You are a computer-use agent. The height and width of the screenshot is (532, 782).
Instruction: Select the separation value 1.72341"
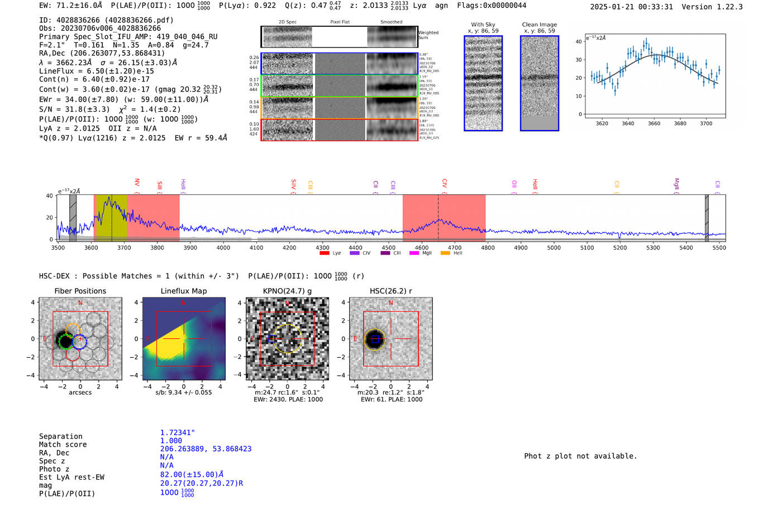pos(178,433)
